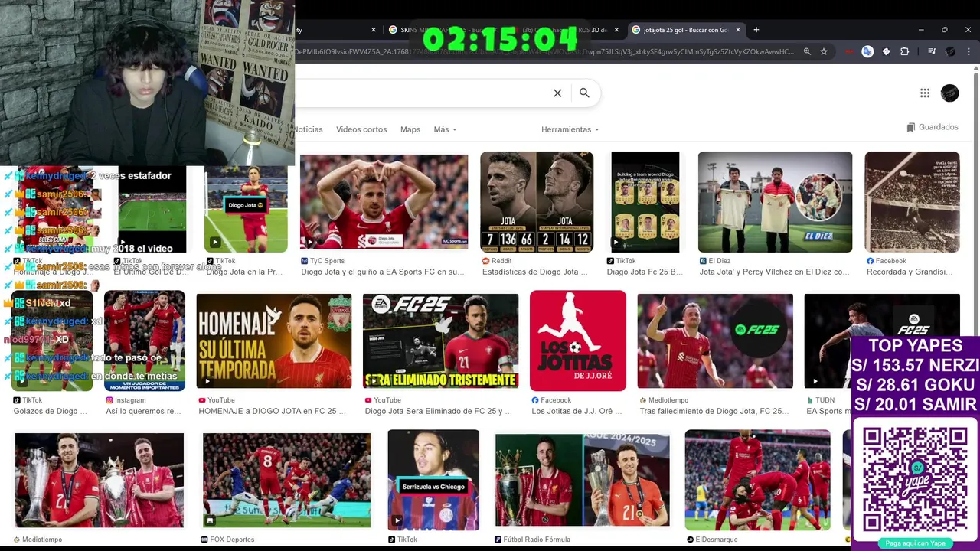
Task: Open the FOX Deportes match image
Action: point(286,480)
